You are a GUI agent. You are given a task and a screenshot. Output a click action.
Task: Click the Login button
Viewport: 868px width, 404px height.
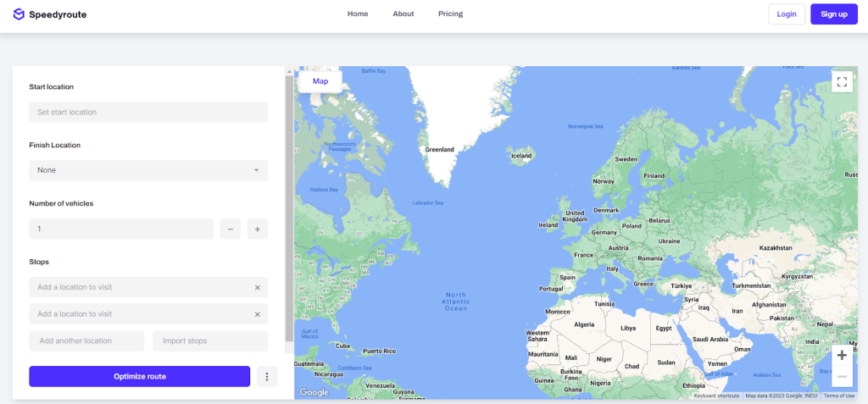pos(787,14)
